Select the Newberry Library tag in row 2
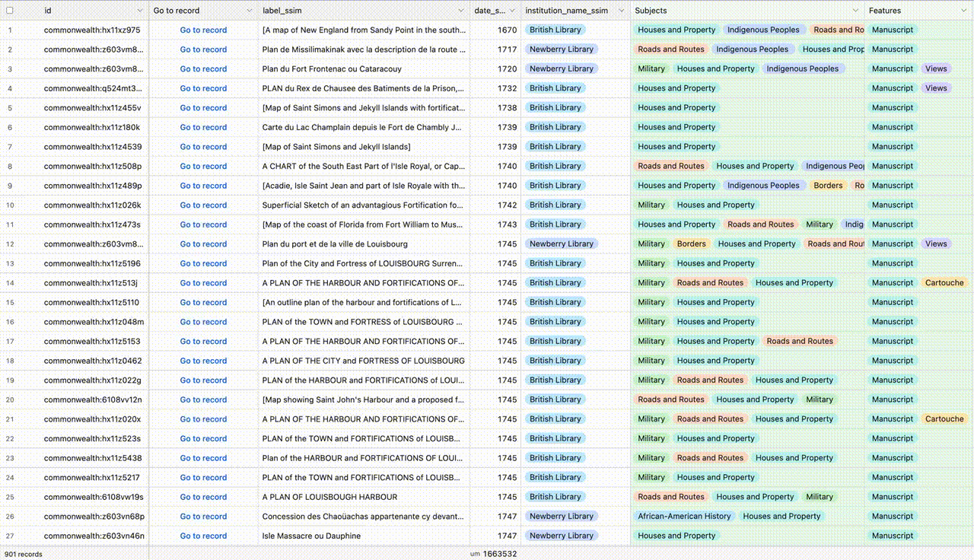Screen dimensions: 974x560 (562, 49)
